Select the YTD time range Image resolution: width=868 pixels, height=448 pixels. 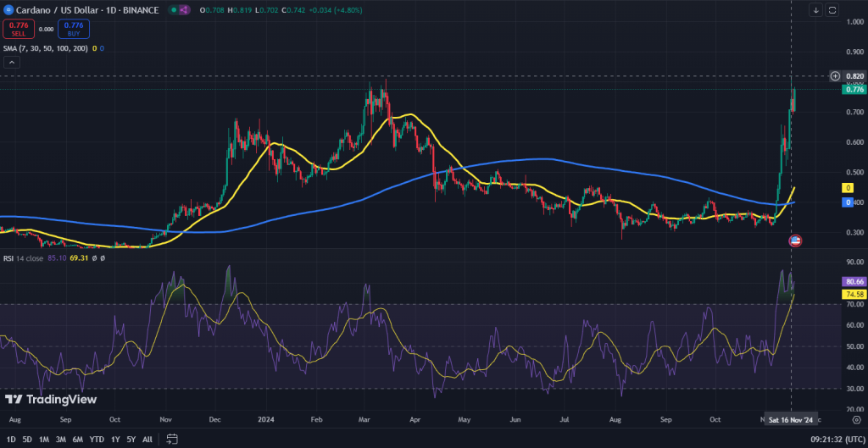(x=97, y=440)
